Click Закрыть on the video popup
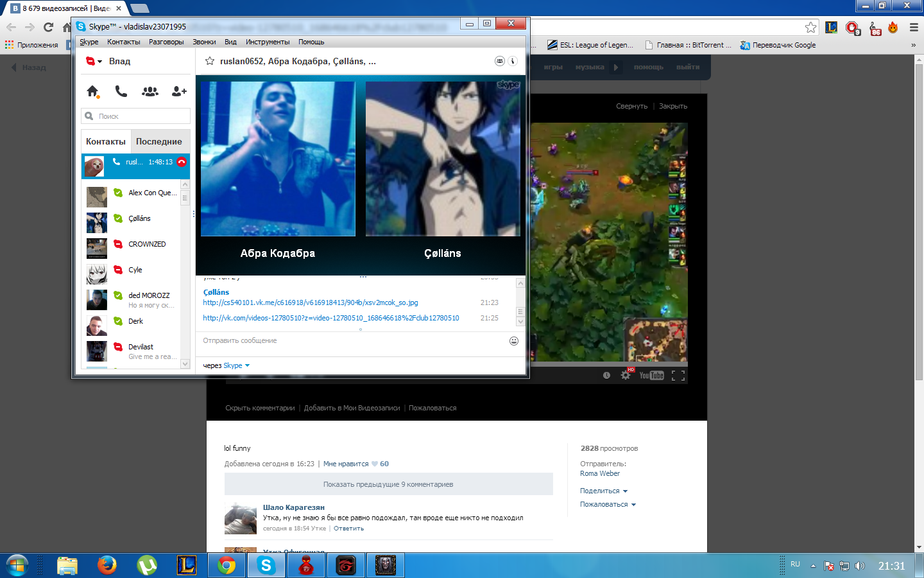 click(673, 106)
